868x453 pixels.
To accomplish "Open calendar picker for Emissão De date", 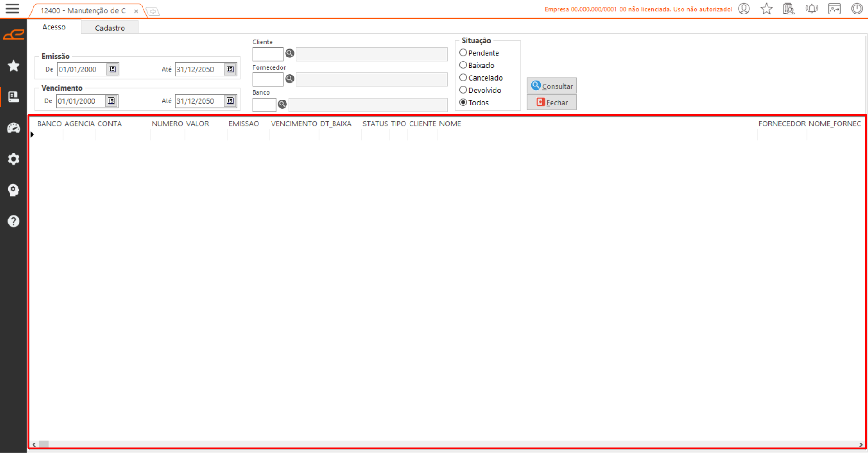I will tap(112, 69).
